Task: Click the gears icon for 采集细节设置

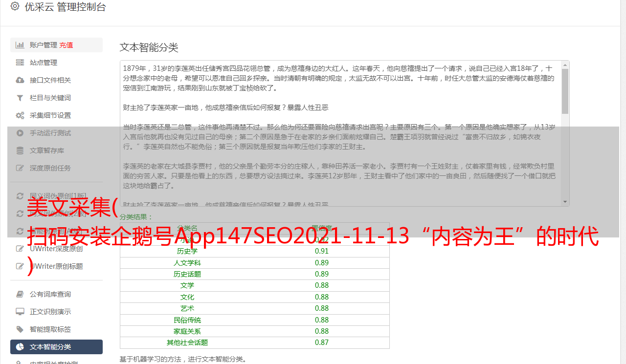Action: point(20,115)
